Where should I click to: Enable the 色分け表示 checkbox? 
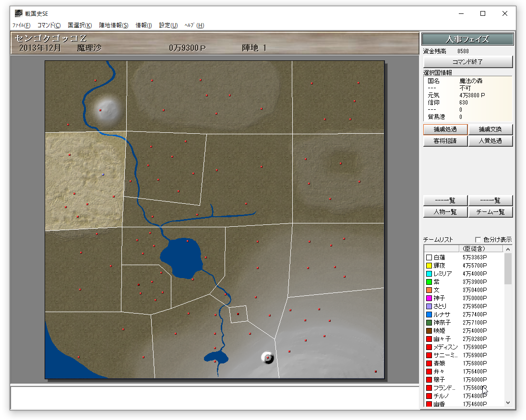pyautogui.click(x=478, y=240)
